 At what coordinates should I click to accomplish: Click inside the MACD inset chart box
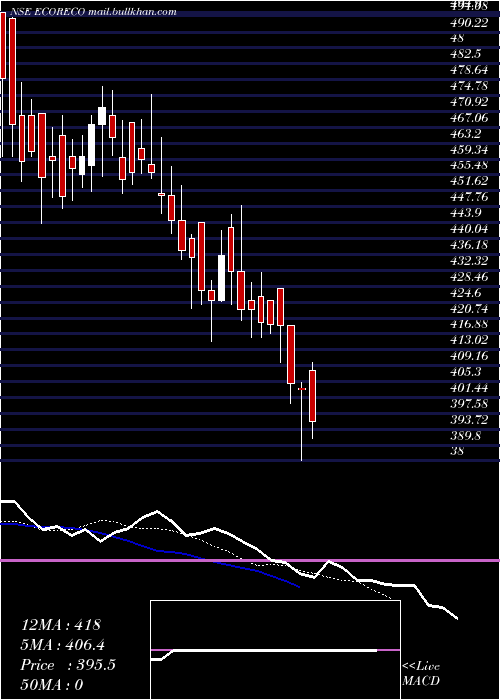click(275, 650)
